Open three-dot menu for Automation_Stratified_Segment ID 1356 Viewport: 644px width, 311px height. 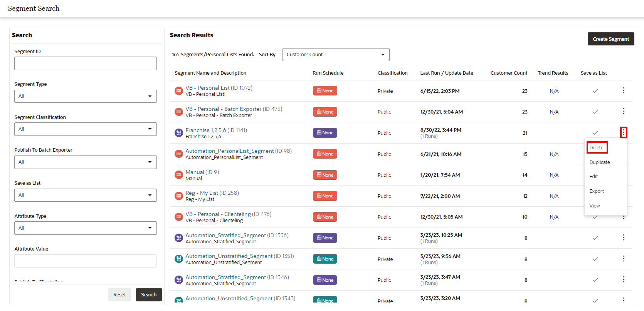(x=624, y=237)
